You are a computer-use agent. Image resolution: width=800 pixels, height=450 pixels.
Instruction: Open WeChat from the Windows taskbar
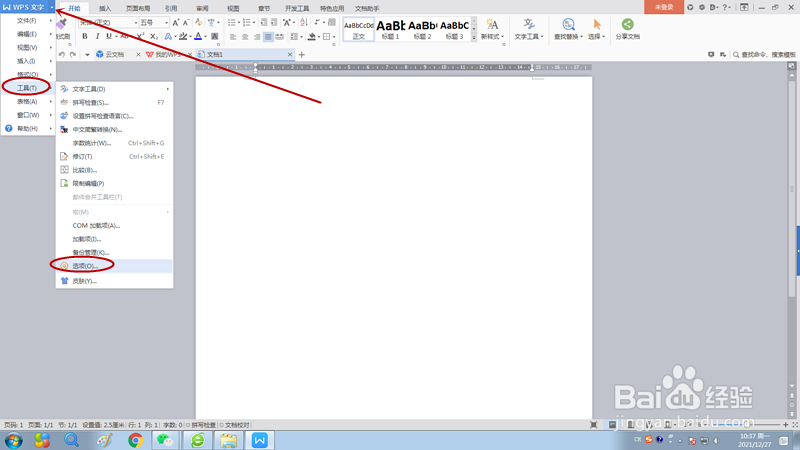164,440
